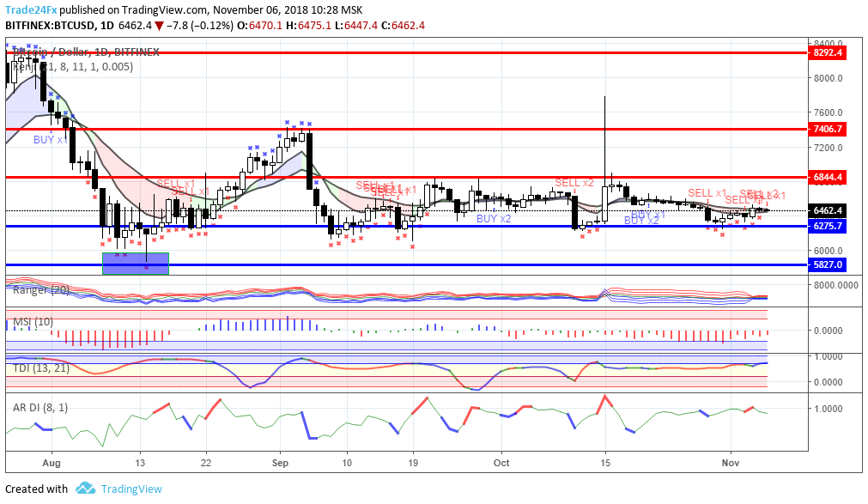868x504 pixels.
Task: Click the Ranger (20) indicator label
Action: pos(41,289)
